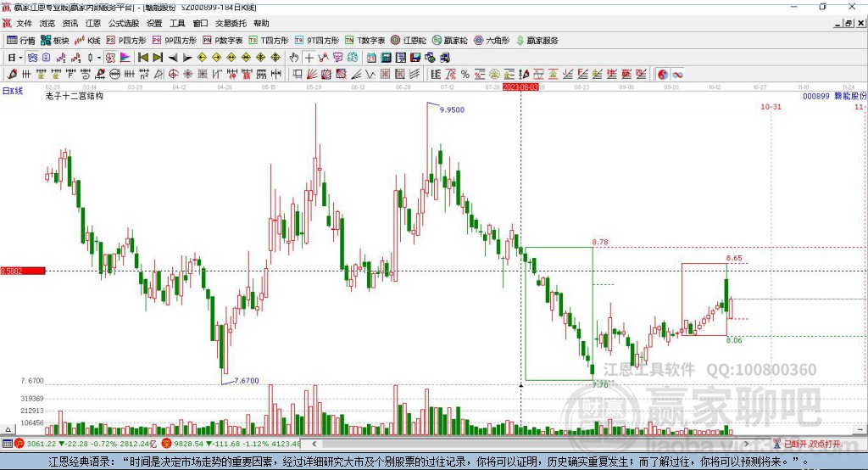Click the highlighted 2023-08-03 date marker

(x=520, y=87)
